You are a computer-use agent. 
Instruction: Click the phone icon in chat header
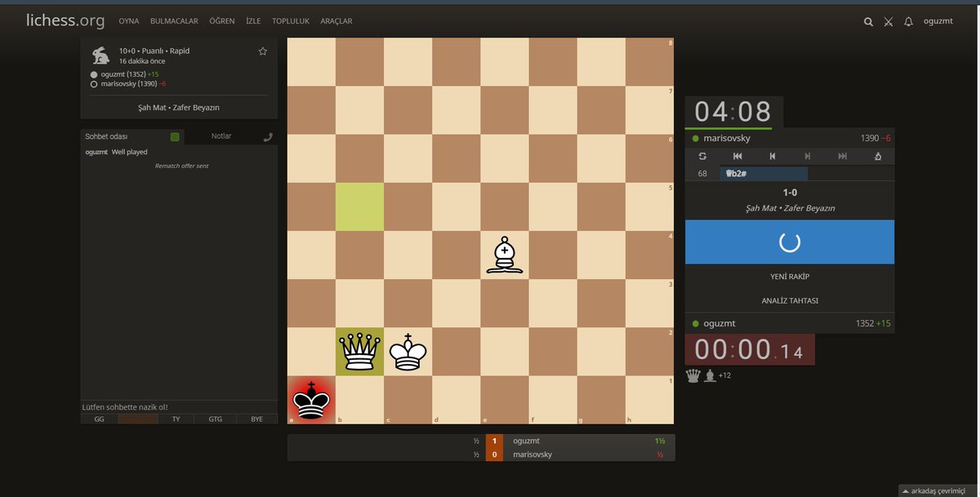[x=268, y=137]
